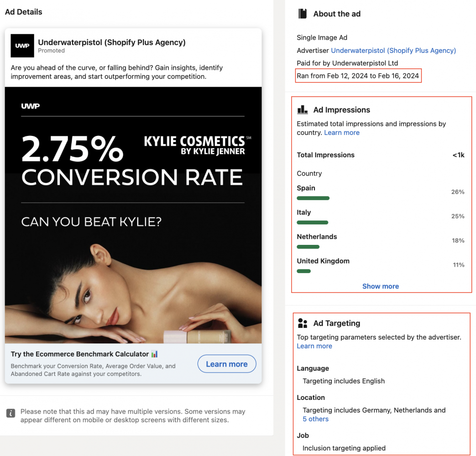
Task: Click the 11% value for United Kingdom
Action: click(x=459, y=264)
